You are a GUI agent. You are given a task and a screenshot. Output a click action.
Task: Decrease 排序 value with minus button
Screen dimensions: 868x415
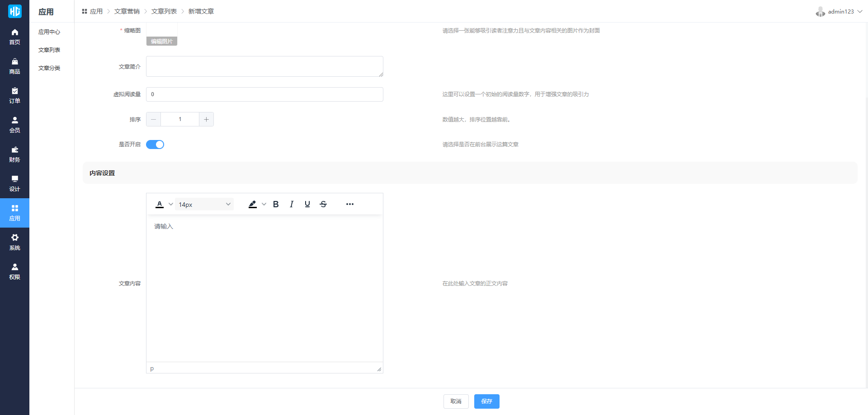click(x=154, y=119)
